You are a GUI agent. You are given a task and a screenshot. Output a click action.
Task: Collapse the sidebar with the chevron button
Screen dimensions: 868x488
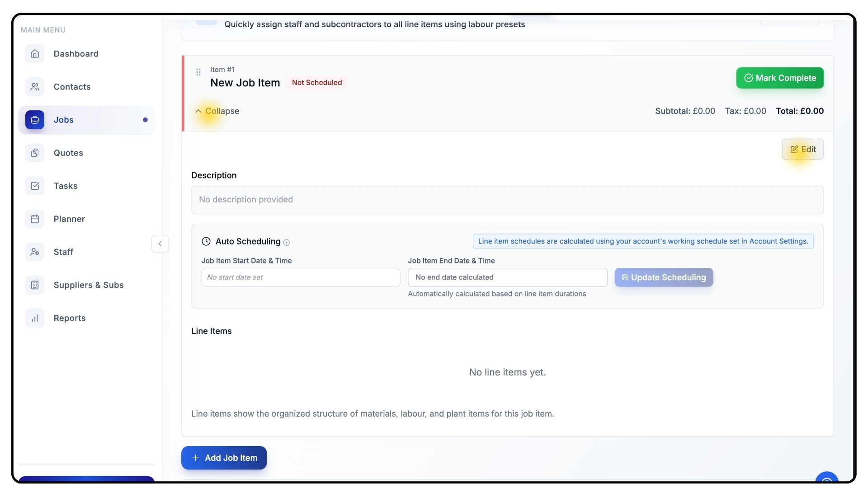click(160, 244)
